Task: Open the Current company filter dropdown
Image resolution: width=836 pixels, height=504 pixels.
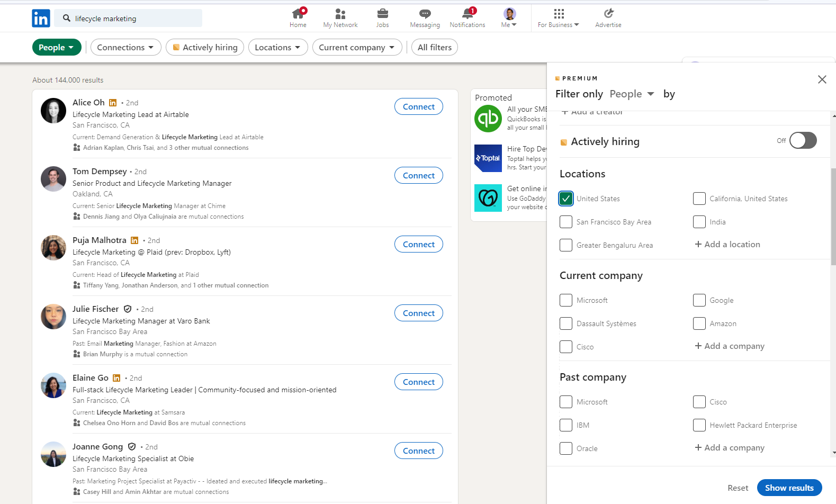Action: pyautogui.click(x=357, y=47)
